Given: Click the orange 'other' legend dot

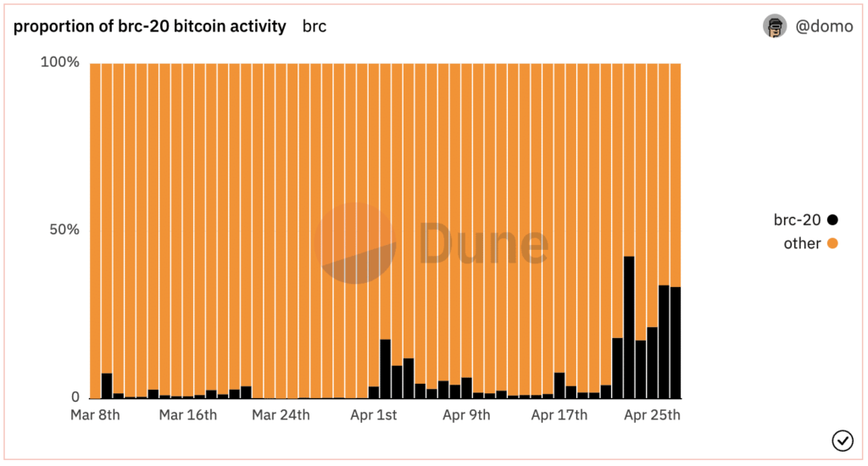Looking at the screenshot, I should [832, 244].
